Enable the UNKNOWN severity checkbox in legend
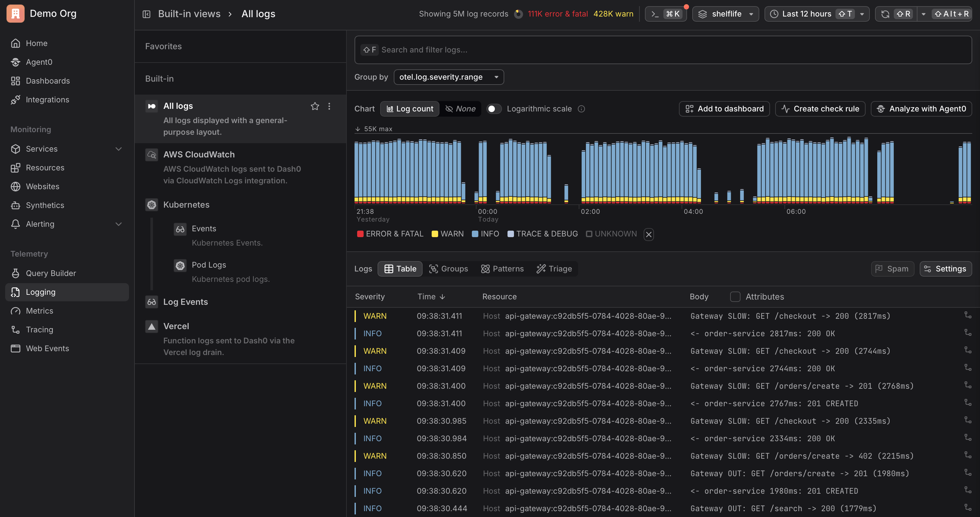The image size is (980, 517). (589, 234)
